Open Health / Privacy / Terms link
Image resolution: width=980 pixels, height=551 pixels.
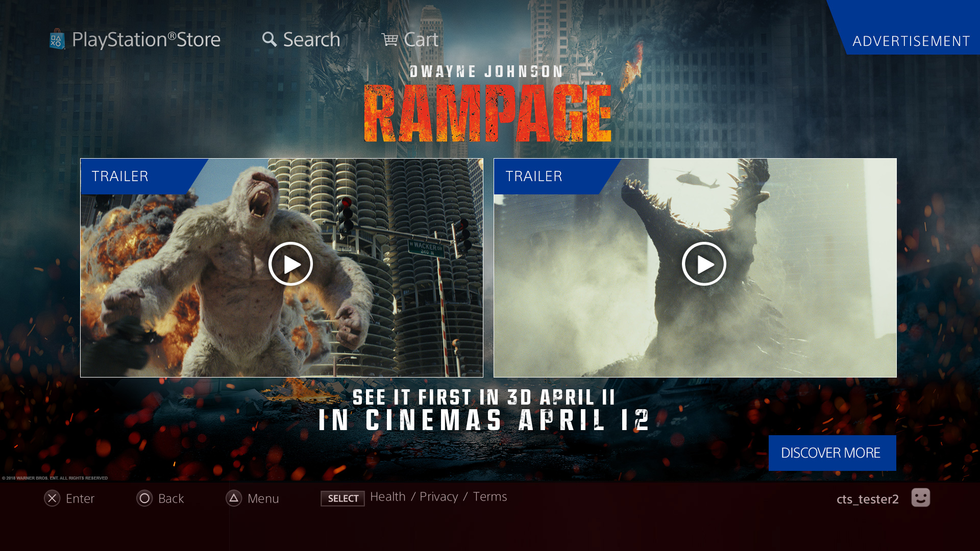(438, 496)
